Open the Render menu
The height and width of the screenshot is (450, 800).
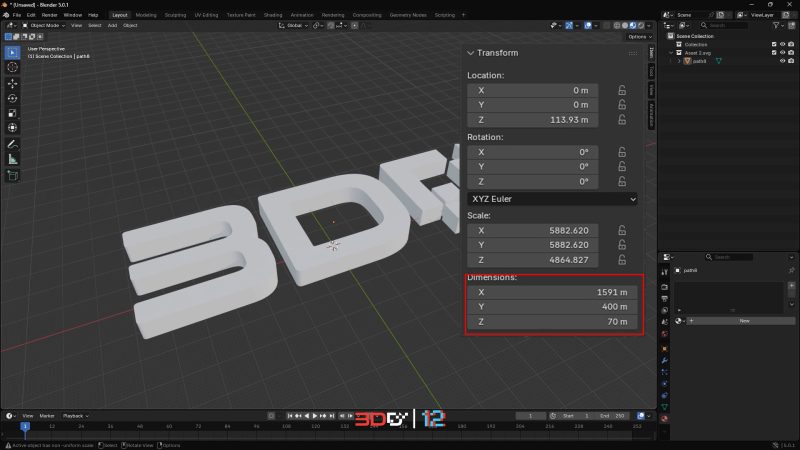(49, 15)
